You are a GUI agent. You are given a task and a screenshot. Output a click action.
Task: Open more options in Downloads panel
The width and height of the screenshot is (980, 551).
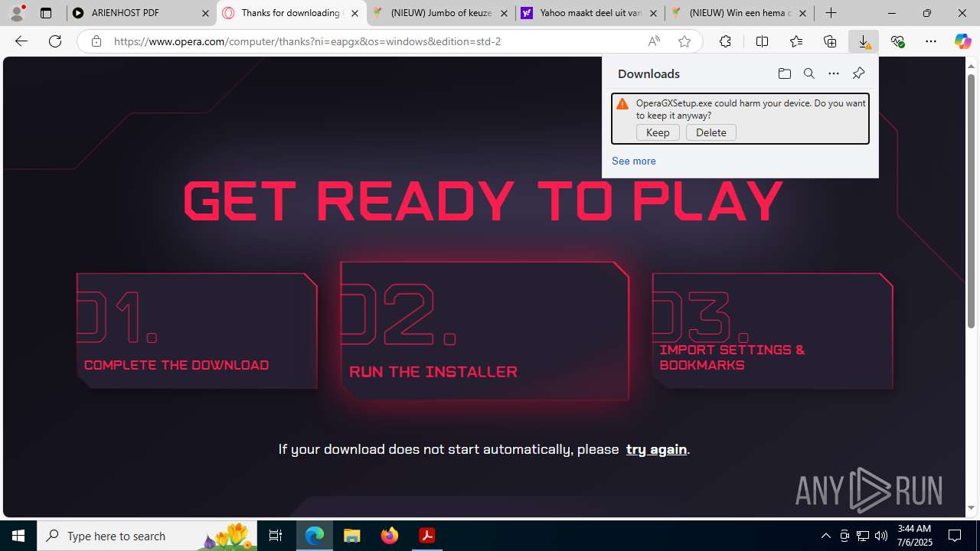[x=833, y=73]
